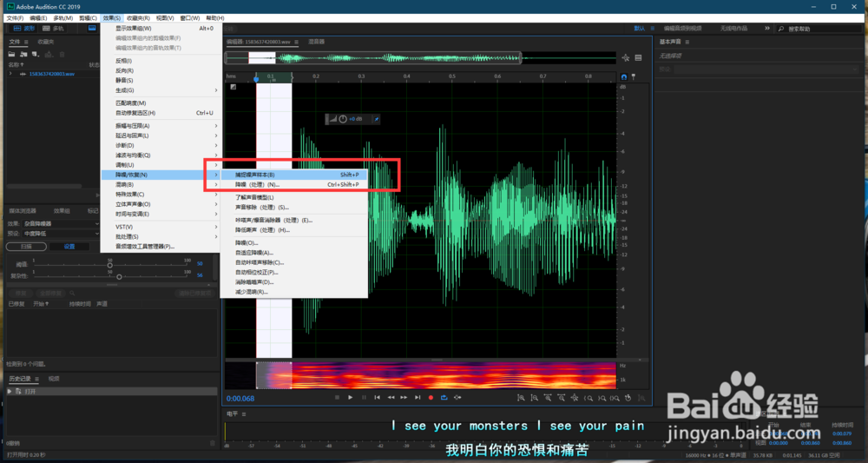The height and width of the screenshot is (463, 868).
Task: Open the 文件(F) menu
Action: coord(15,18)
